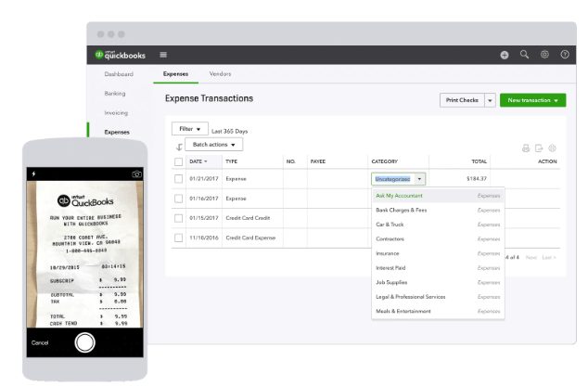
Task: Check the 11/10/2016 Credit Card Expense checkbox
Action: coord(178,238)
